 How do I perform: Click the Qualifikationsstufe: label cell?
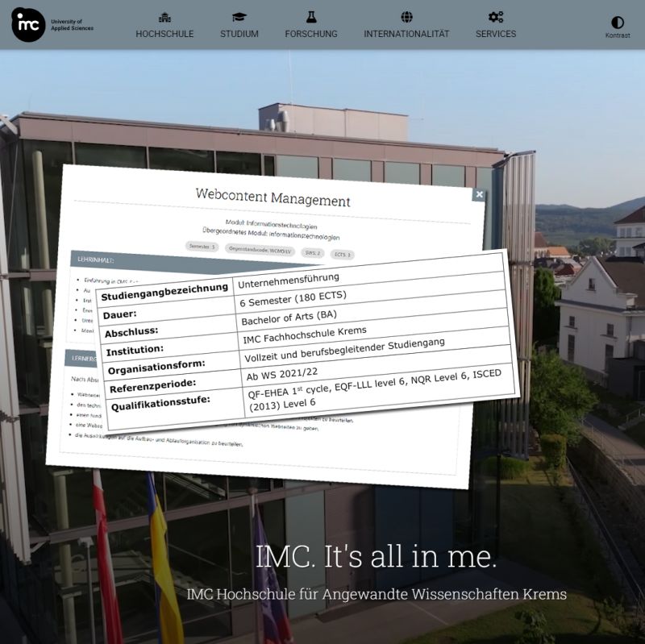pyautogui.click(x=175, y=409)
